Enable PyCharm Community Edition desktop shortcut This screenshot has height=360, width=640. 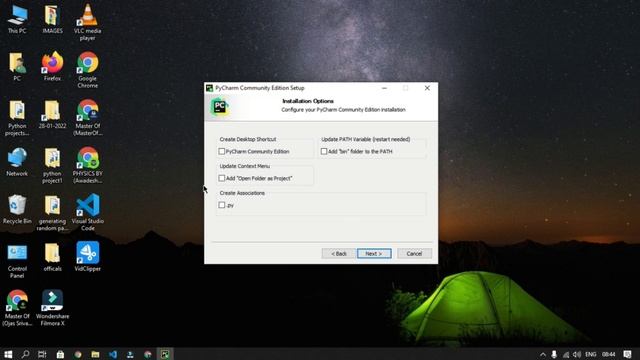click(222, 151)
